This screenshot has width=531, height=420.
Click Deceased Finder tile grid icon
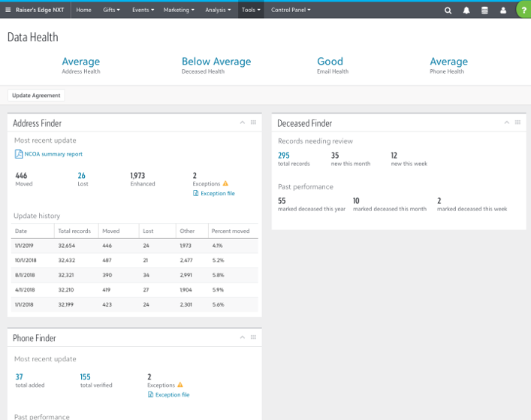click(x=517, y=122)
